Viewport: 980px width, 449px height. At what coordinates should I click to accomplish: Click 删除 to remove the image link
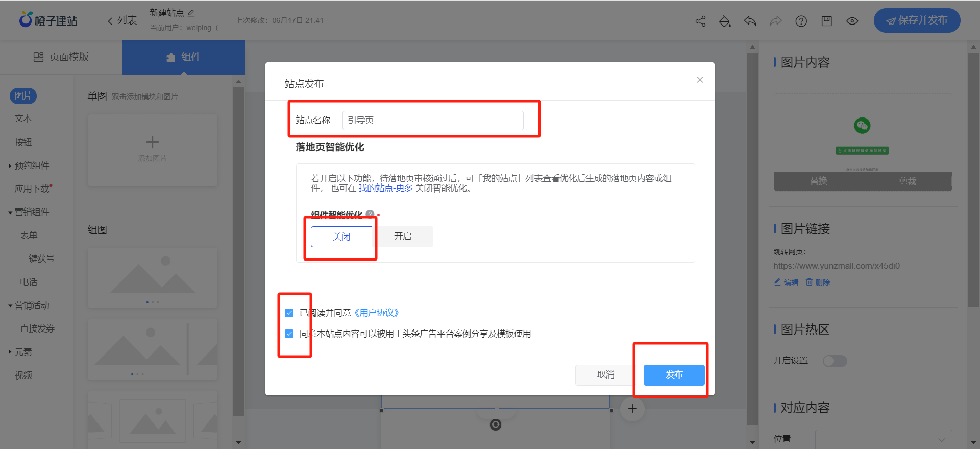(x=818, y=282)
